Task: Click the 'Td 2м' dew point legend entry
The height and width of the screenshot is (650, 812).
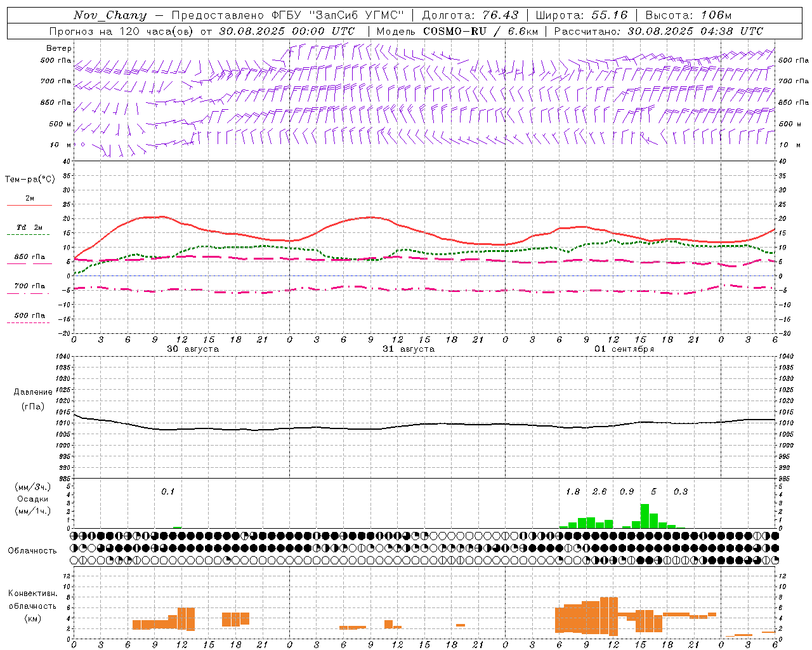Action: point(30,227)
